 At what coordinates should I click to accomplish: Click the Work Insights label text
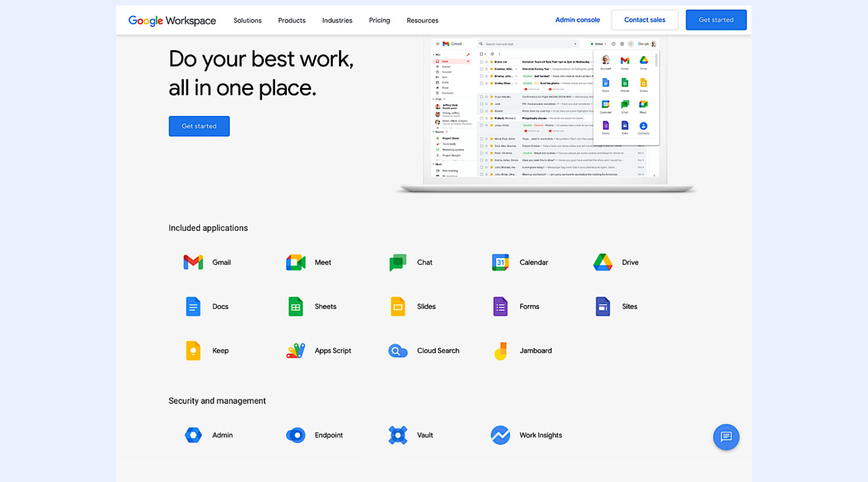540,435
